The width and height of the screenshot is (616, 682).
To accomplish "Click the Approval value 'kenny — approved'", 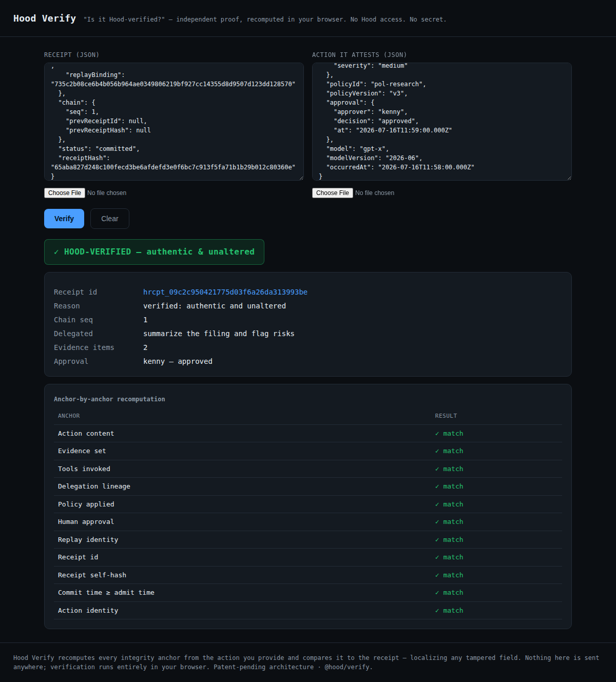I will pyautogui.click(x=178, y=361).
